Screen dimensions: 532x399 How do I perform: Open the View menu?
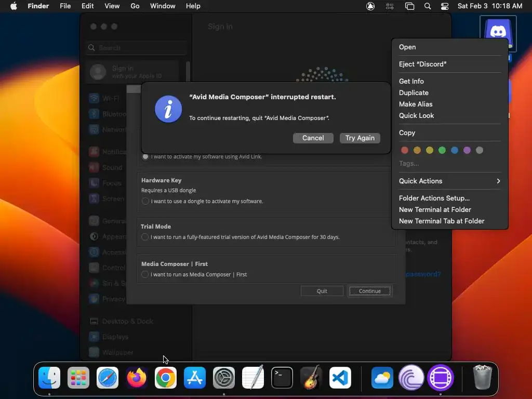point(112,6)
